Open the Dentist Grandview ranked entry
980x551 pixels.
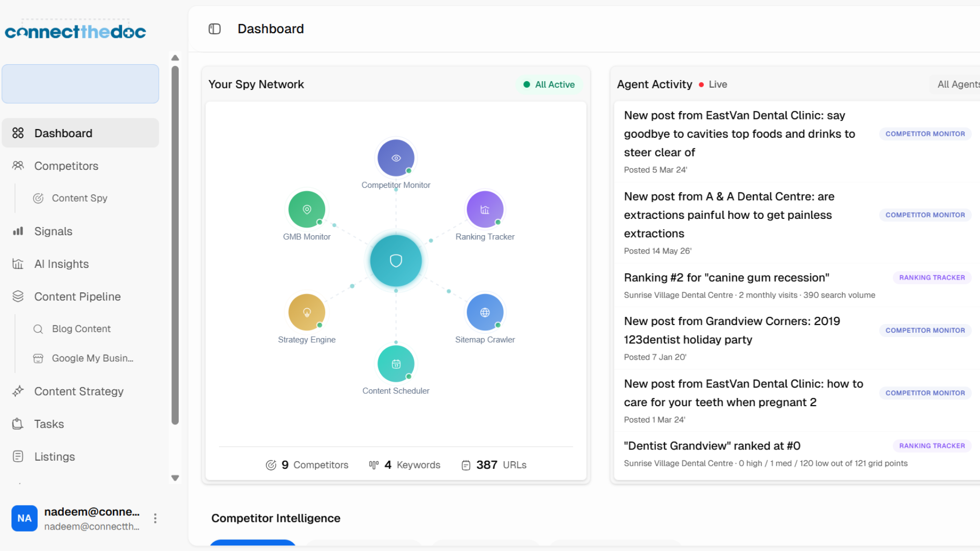pos(797,454)
